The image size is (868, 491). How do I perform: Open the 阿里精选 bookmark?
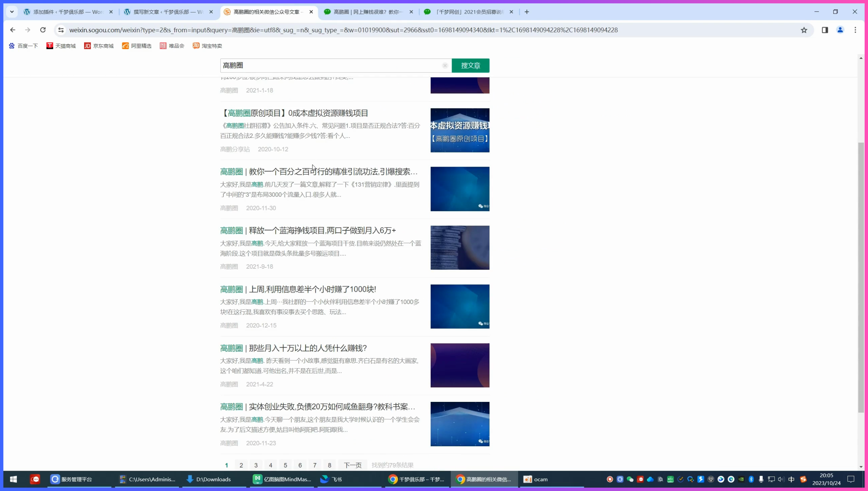pyautogui.click(x=137, y=46)
